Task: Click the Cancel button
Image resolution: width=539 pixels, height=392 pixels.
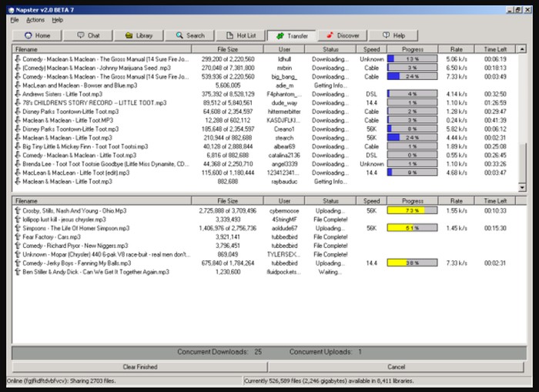Action: click(x=396, y=367)
